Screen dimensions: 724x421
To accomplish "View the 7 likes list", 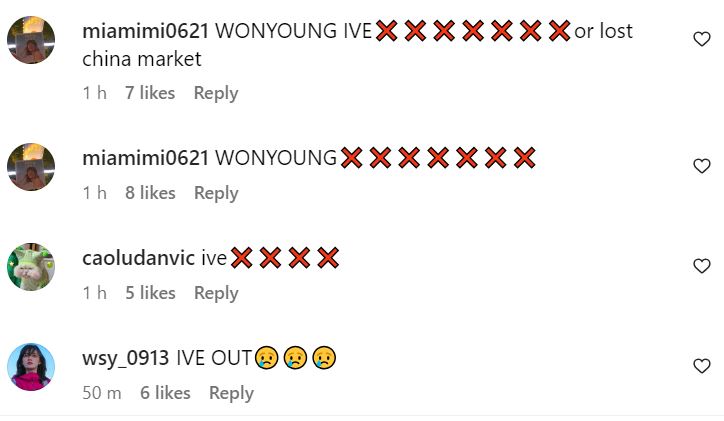I will coord(150,93).
